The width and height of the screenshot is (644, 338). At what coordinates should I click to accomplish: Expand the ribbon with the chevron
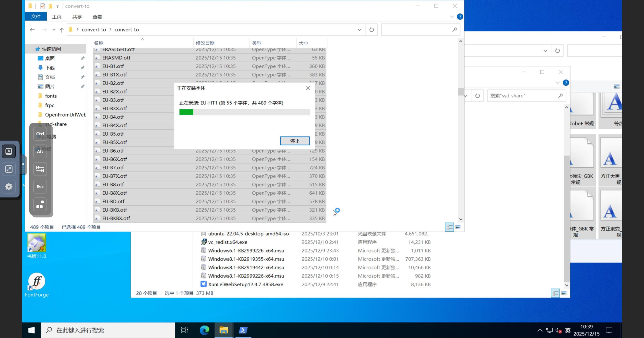452,16
